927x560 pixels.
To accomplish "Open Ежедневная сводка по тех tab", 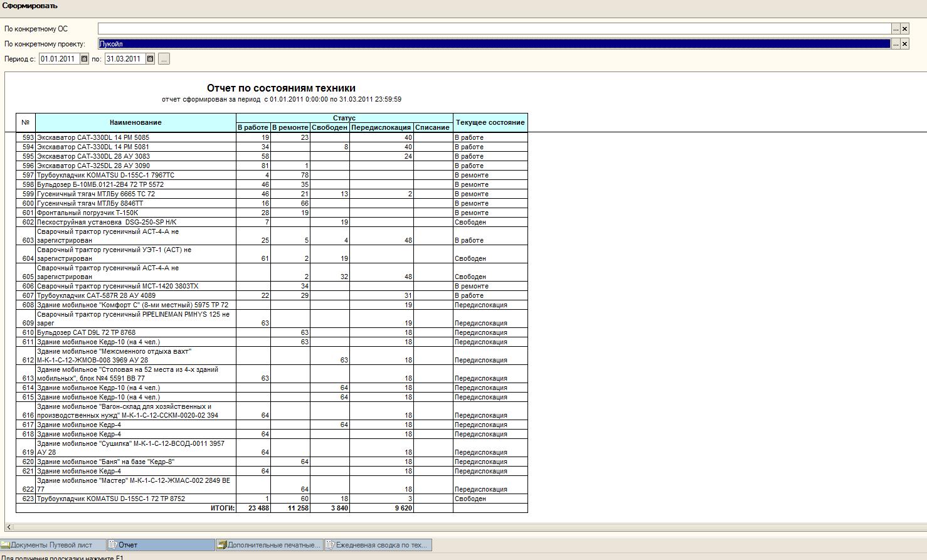I will tap(378, 545).
